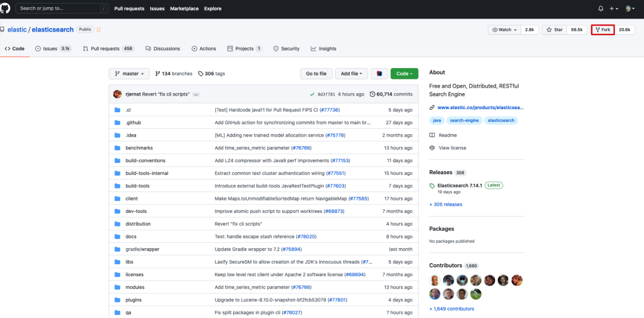Expand commit message ellipsis button
The width and height of the screenshot is (644, 318).
coord(196,94)
